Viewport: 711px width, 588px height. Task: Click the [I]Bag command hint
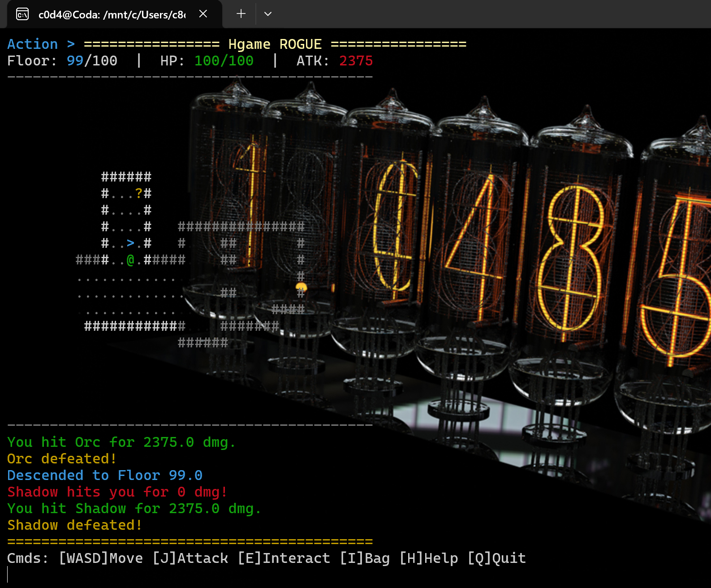(364, 558)
